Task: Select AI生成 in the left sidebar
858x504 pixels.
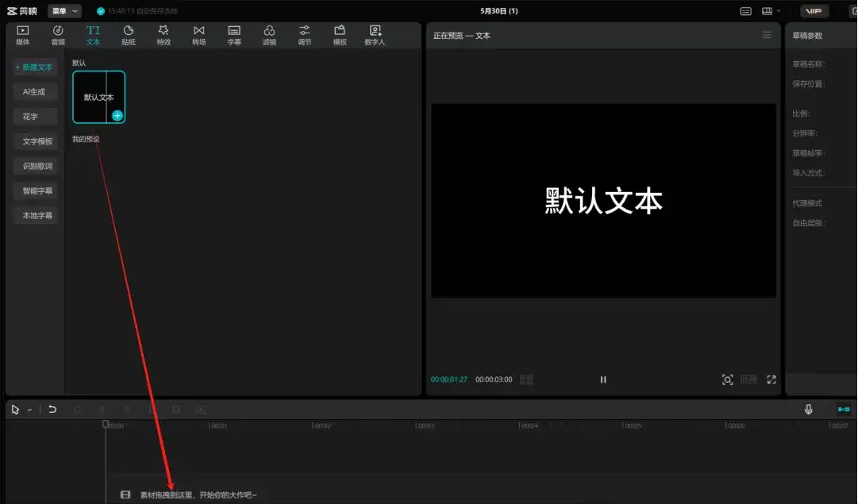Action: pos(35,92)
